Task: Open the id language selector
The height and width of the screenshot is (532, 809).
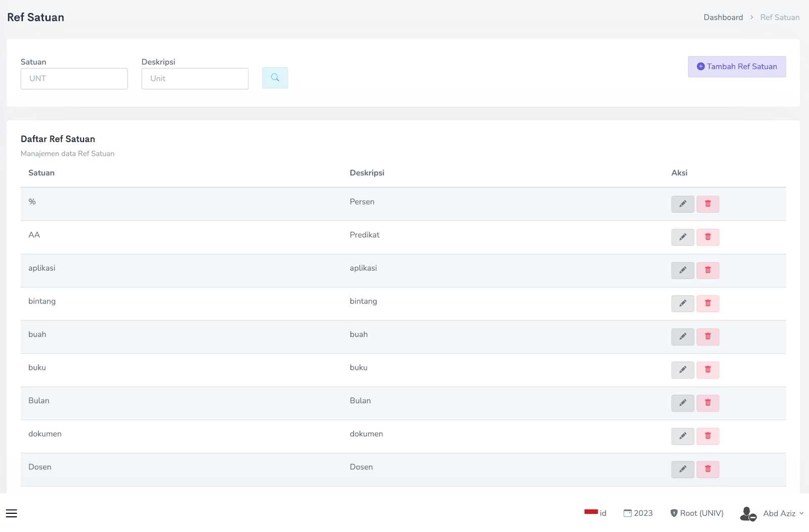Action: pos(595,513)
